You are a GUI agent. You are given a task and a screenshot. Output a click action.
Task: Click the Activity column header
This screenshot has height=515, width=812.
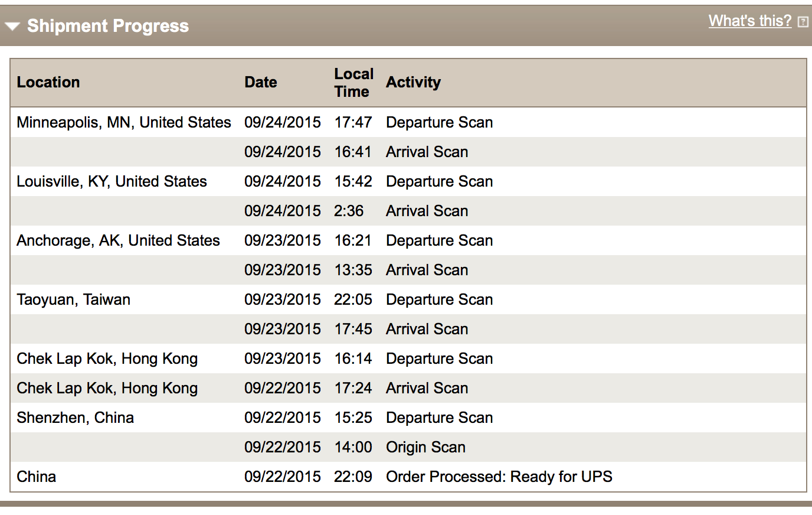(414, 82)
